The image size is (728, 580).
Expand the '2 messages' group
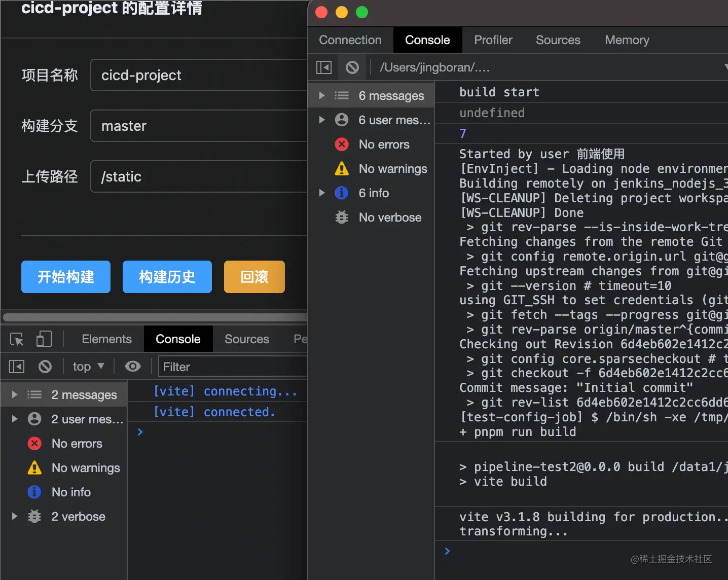tap(15, 394)
